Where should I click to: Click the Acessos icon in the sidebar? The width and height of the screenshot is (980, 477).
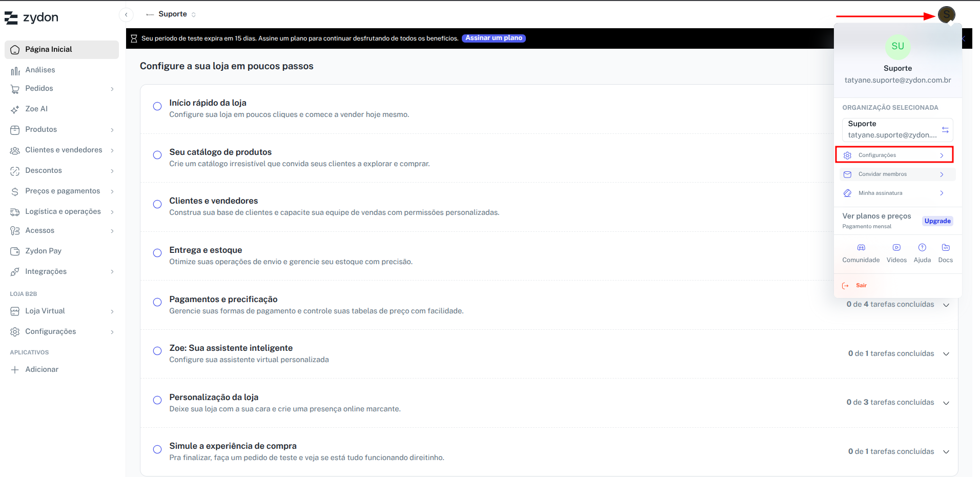coord(15,231)
